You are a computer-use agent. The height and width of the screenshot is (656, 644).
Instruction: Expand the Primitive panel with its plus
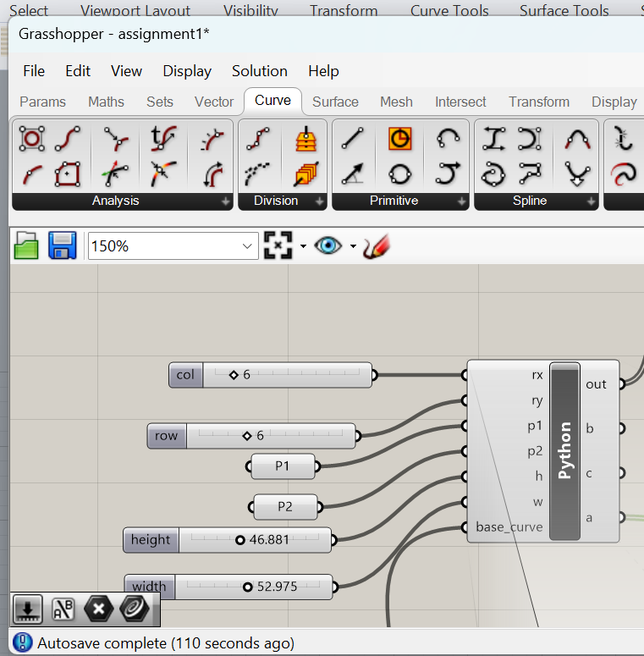click(x=462, y=201)
